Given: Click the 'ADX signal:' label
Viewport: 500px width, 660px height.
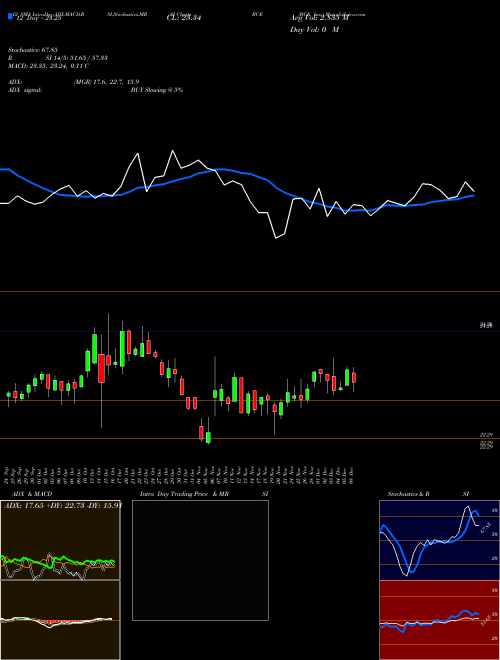Looking at the screenshot, I should pyautogui.click(x=25, y=90).
